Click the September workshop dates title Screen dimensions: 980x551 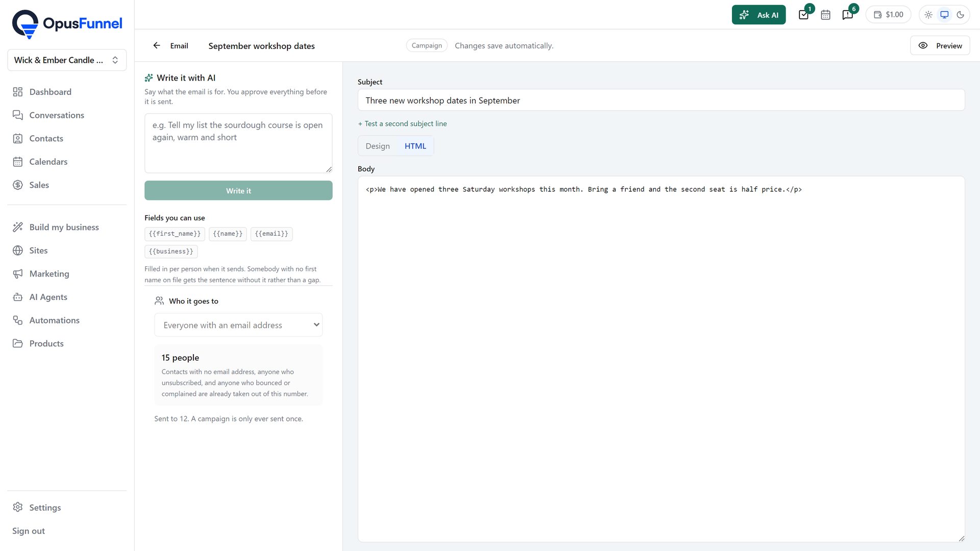pyautogui.click(x=261, y=46)
